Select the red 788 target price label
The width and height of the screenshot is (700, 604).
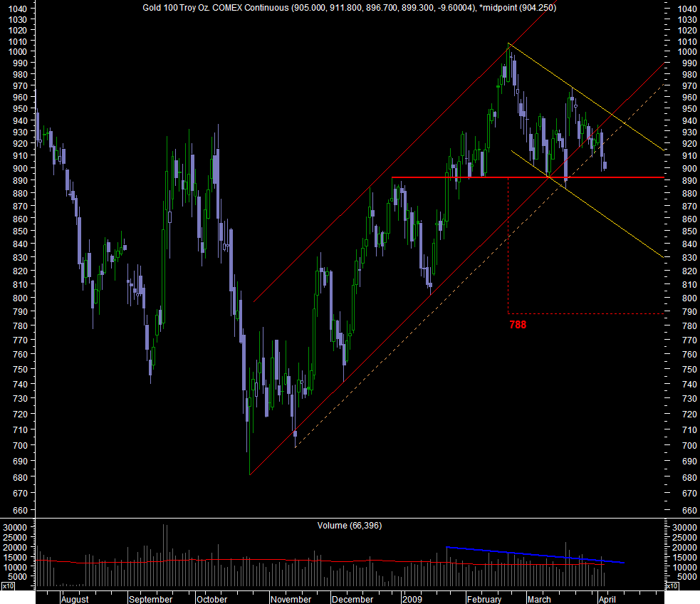pos(518,325)
